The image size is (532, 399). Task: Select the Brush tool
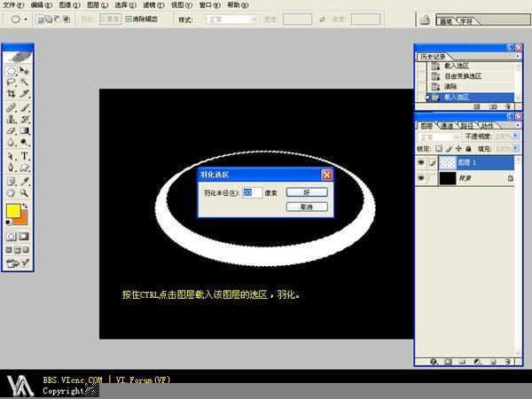click(x=24, y=108)
